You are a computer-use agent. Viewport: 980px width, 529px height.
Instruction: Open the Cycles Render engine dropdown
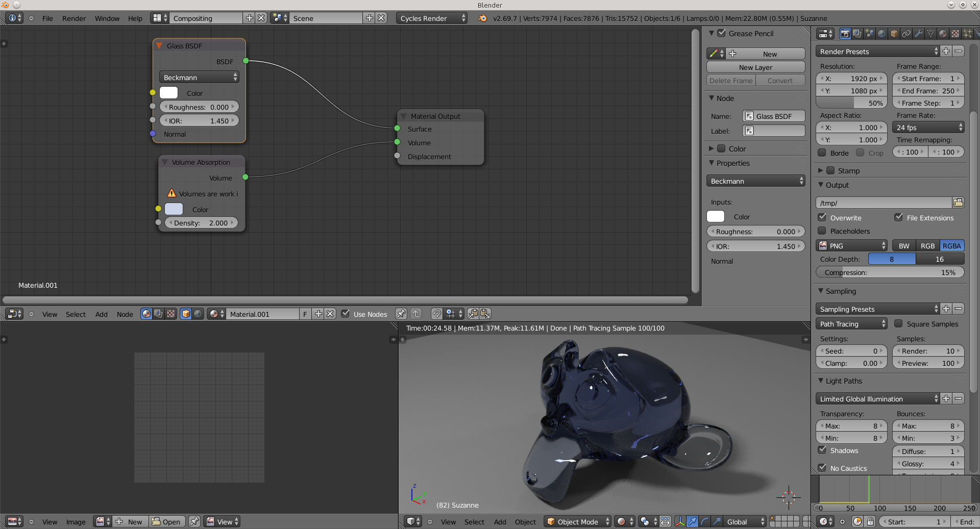[x=432, y=18]
